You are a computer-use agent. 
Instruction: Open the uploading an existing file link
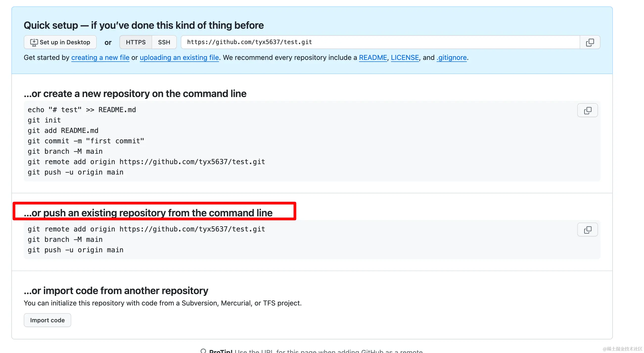(179, 57)
